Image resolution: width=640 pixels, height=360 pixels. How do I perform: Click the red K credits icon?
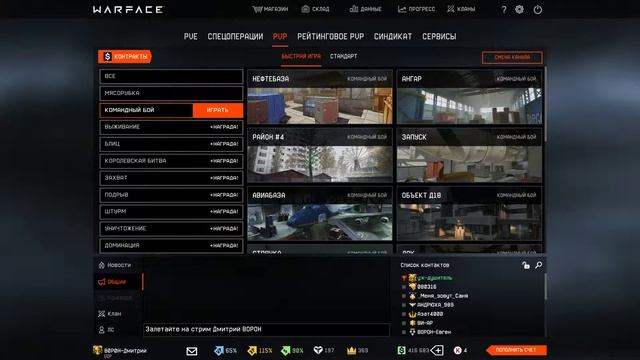coord(458,350)
